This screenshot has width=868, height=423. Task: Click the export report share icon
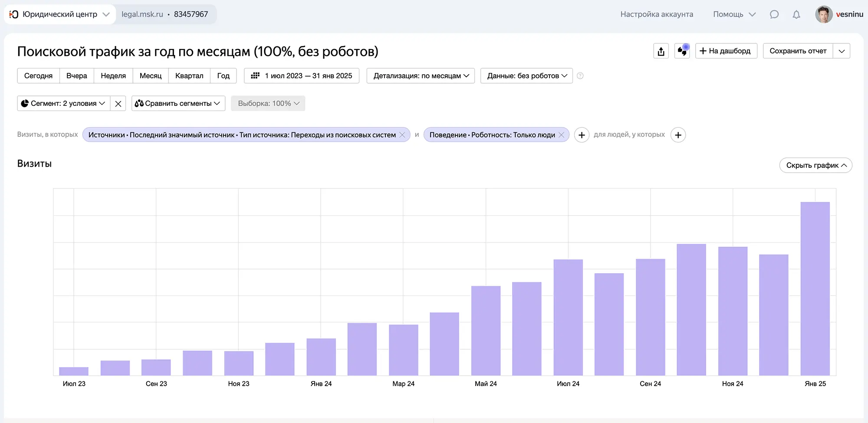click(661, 51)
